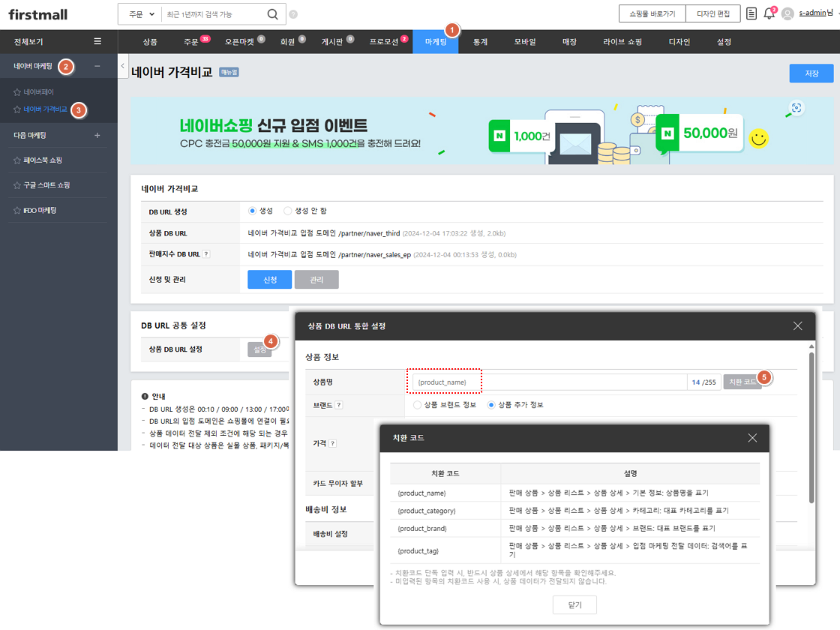
Task: Open the 마케팅 top menu
Action: tap(436, 42)
